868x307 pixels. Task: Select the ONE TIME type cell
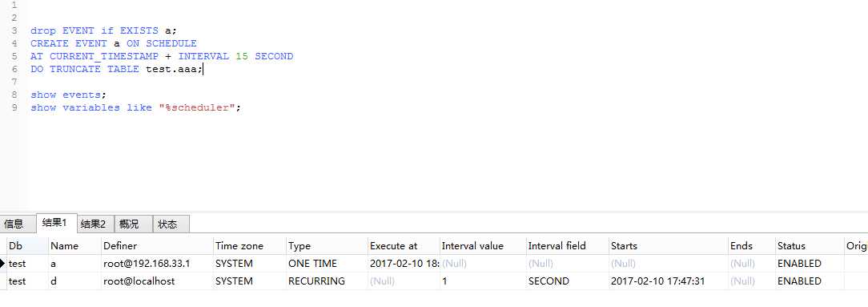tap(327, 263)
